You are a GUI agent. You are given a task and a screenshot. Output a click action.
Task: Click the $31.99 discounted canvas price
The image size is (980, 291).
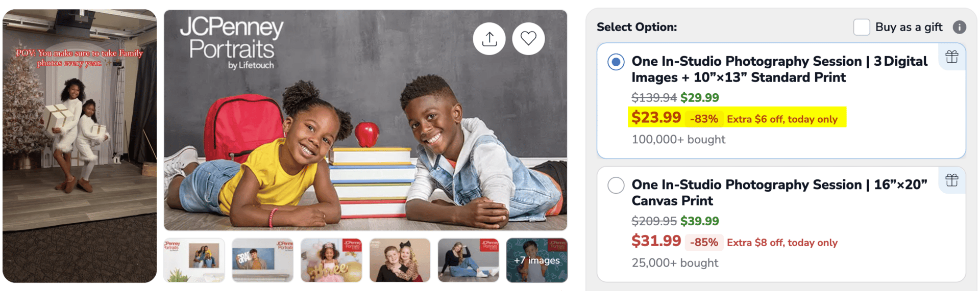(x=656, y=241)
